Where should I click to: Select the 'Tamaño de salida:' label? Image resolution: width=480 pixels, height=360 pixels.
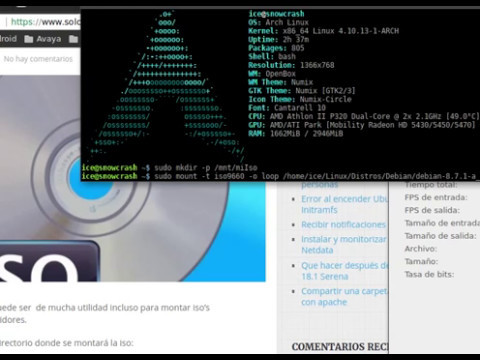coord(440,236)
